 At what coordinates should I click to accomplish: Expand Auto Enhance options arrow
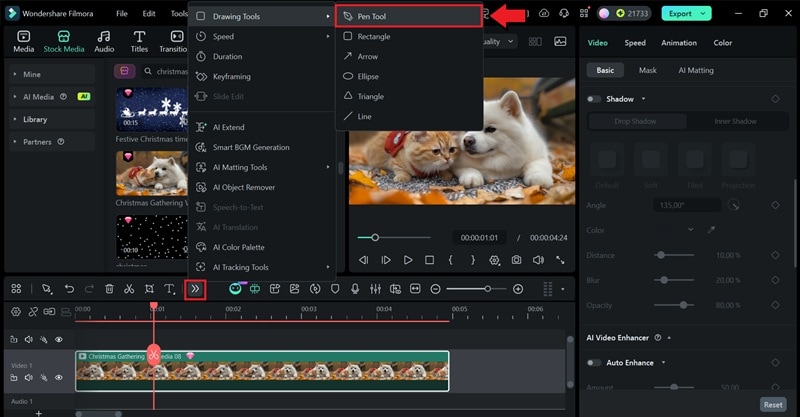tap(663, 362)
